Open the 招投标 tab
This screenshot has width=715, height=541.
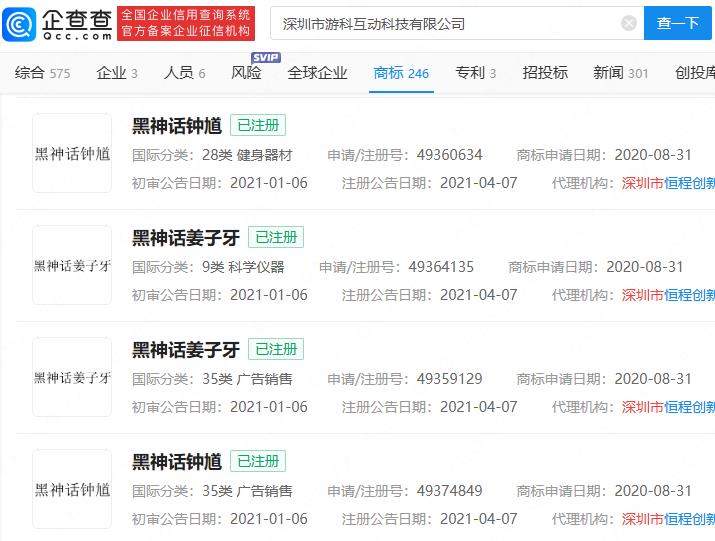click(545, 73)
